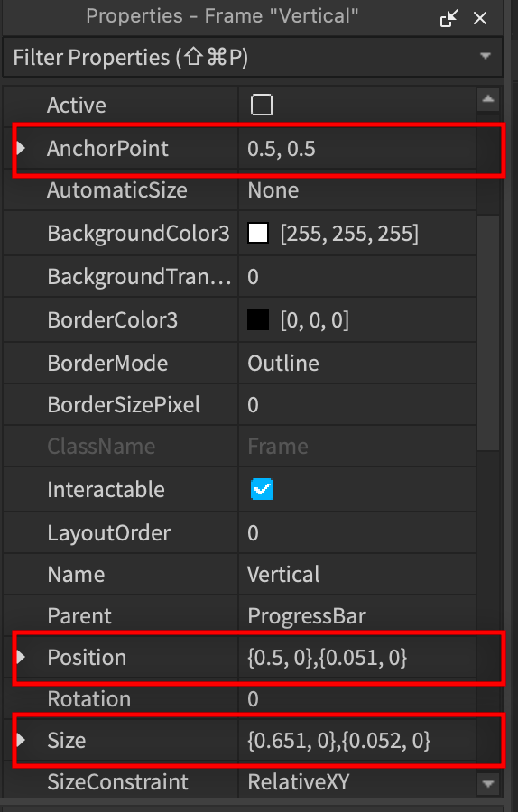The height and width of the screenshot is (812, 518).
Task: Open the Filter Properties dropdown arrow
Action: 486,56
